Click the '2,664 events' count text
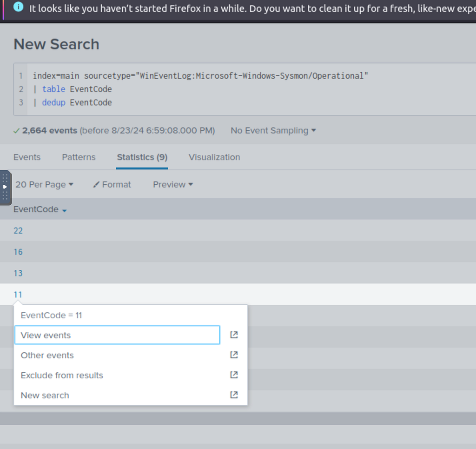Image resolution: width=476 pixels, height=449 pixels. pyautogui.click(x=50, y=131)
